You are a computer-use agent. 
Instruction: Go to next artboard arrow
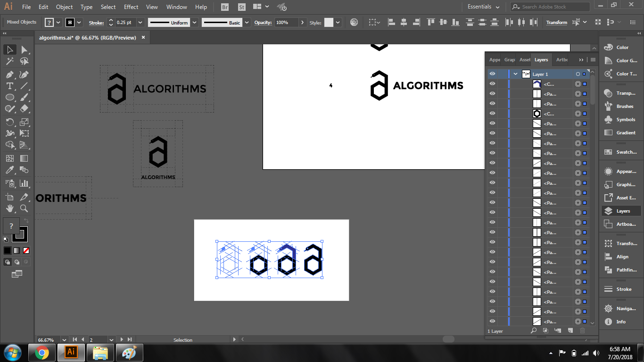(122, 339)
